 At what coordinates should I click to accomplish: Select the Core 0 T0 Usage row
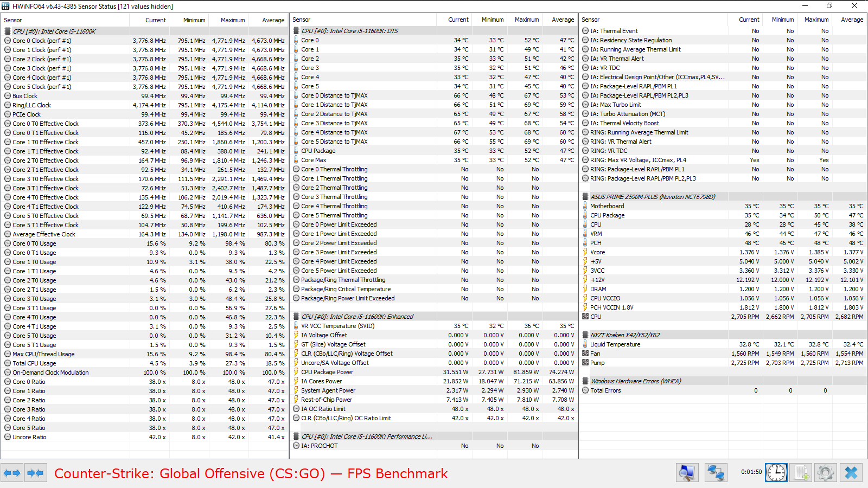tap(144, 243)
